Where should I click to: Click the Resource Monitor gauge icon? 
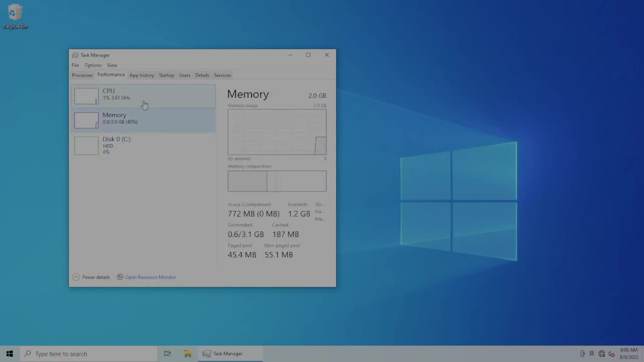[120, 277]
